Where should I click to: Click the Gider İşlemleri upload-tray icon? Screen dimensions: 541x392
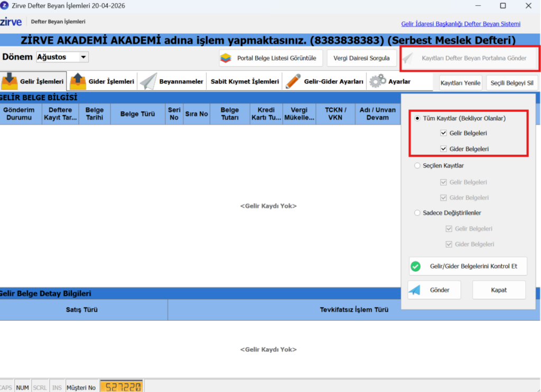(78, 81)
